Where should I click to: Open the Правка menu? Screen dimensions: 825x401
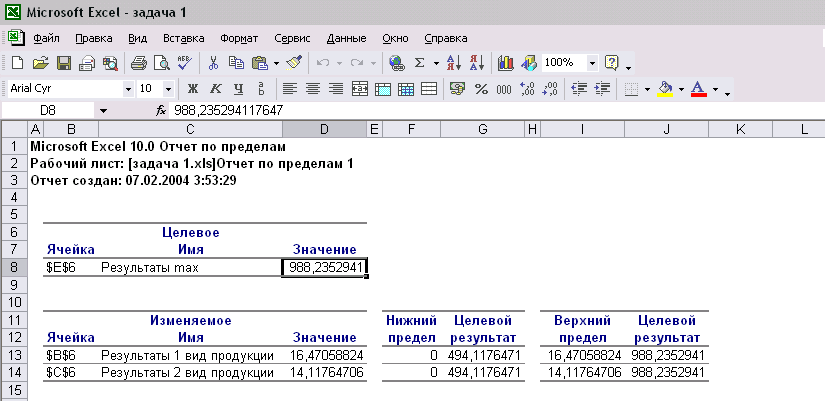(94, 38)
